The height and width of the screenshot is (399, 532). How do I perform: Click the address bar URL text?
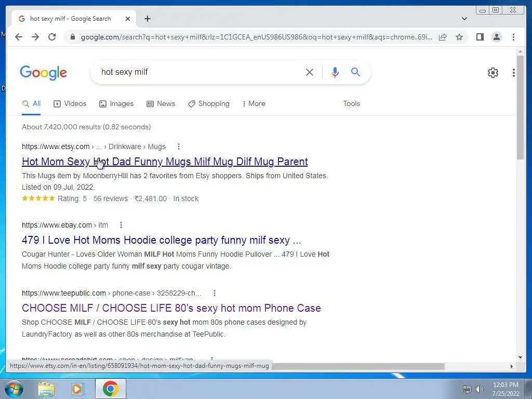click(x=257, y=37)
